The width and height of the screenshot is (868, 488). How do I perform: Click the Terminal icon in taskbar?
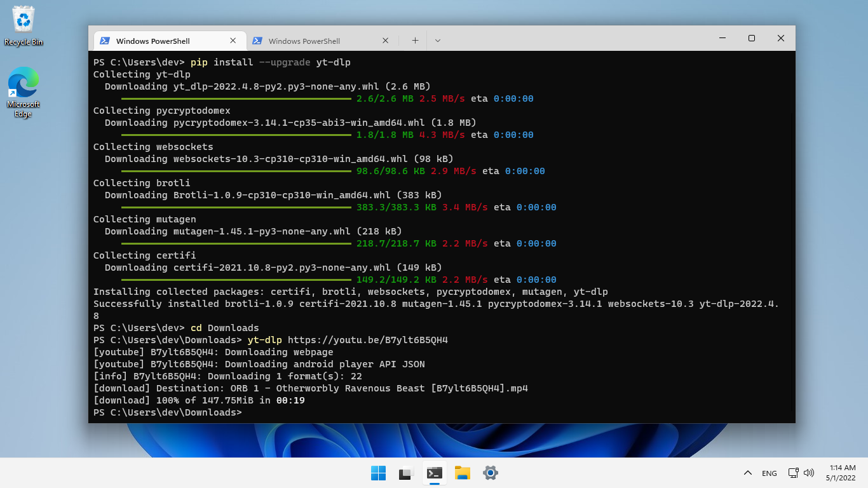point(434,473)
